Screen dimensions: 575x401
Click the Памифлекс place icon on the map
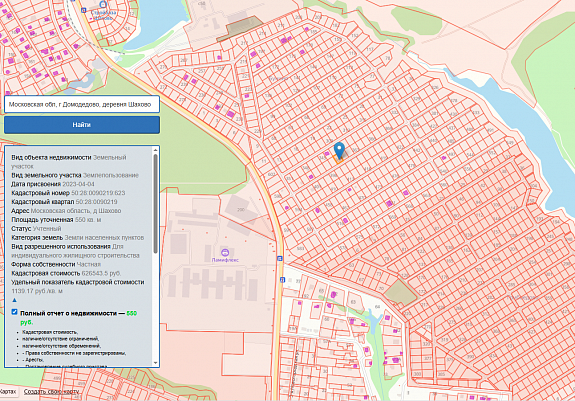pos(225,252)
